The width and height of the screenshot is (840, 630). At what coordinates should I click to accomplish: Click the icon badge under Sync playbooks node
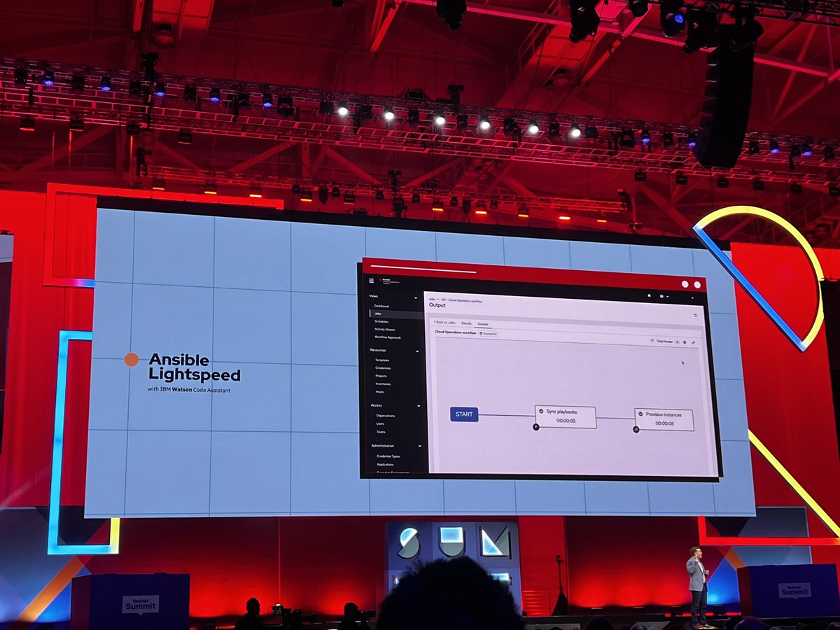tap(536, 426)
